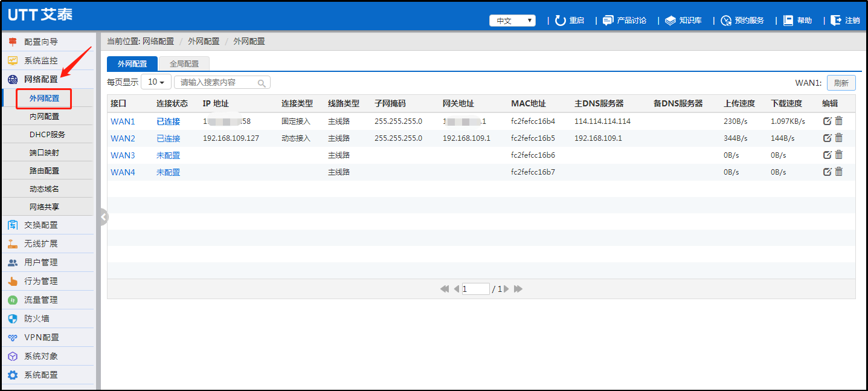Image resolution: width=868 pixels, height=391 pixels.
Task: Click the edit icon for WAN4 row
Action: 828,172
